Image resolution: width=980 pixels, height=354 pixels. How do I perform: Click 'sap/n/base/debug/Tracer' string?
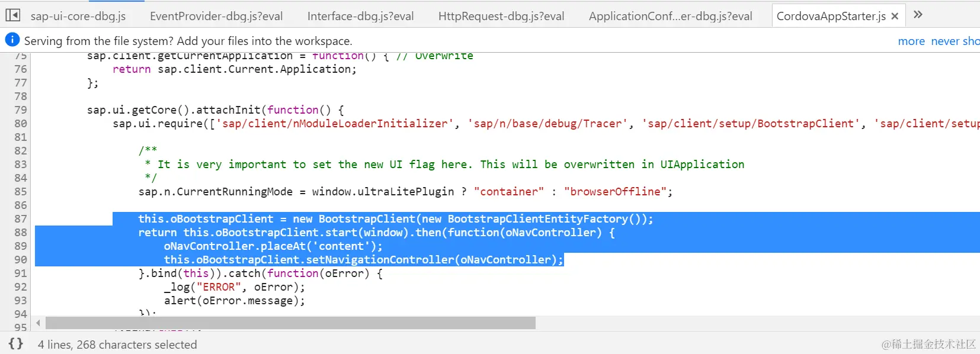[x=547, y=123]
